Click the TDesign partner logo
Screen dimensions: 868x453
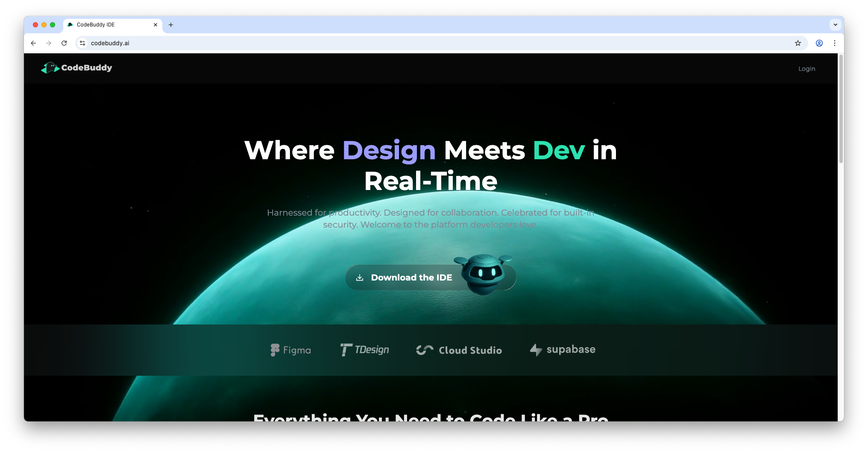pyautogui.click(x=364, y=350)
